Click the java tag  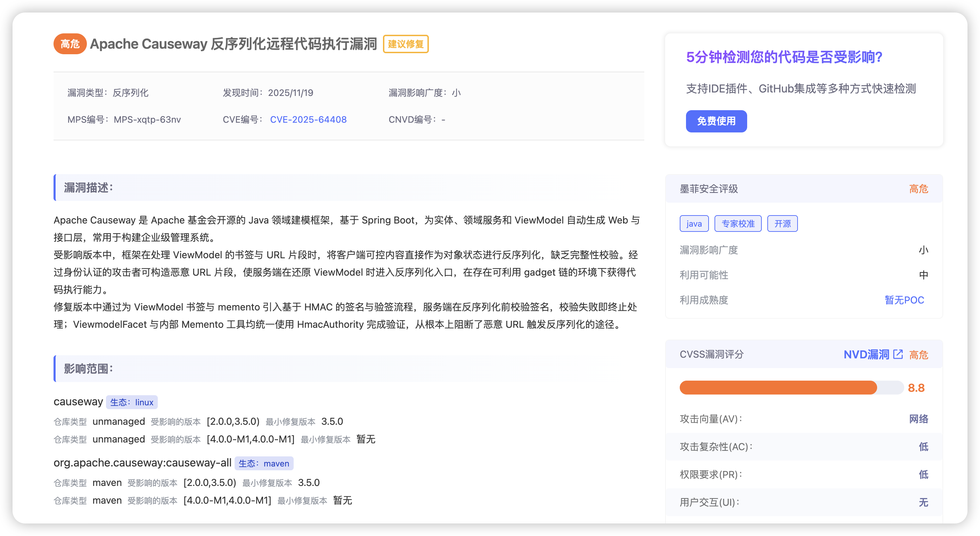coord(694,224)
